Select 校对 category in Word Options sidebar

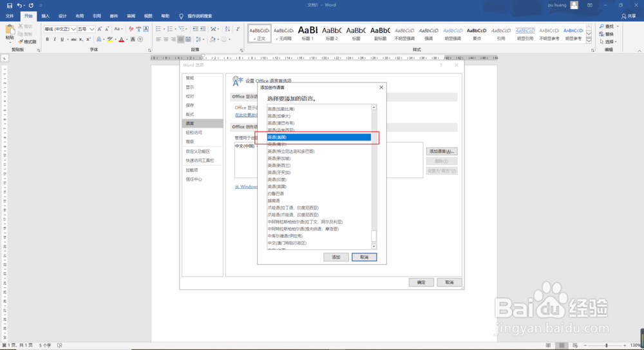[190, 96]
